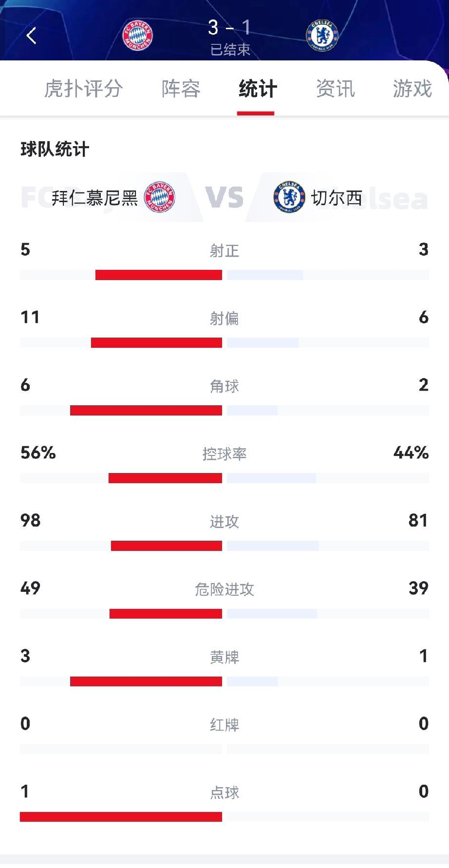
Task: Tap the red 点球 penalty bar
Action: point(121,817)
